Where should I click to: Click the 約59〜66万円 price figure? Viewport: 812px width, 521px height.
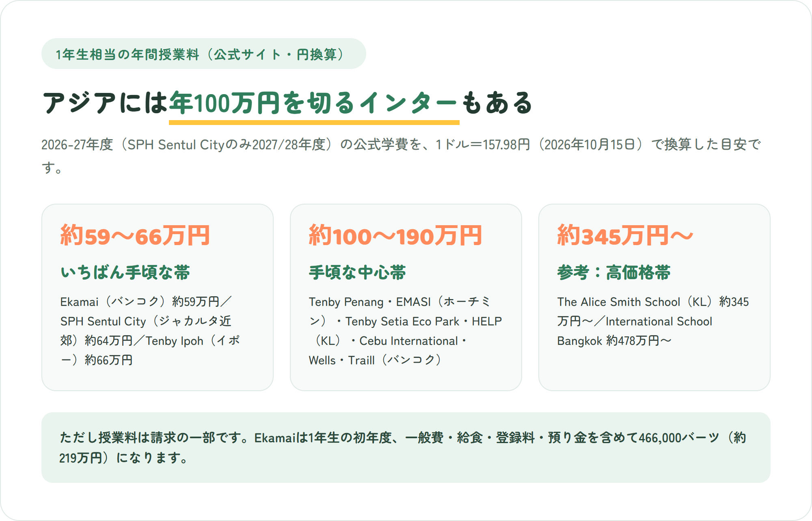click(x=135, y=236)
